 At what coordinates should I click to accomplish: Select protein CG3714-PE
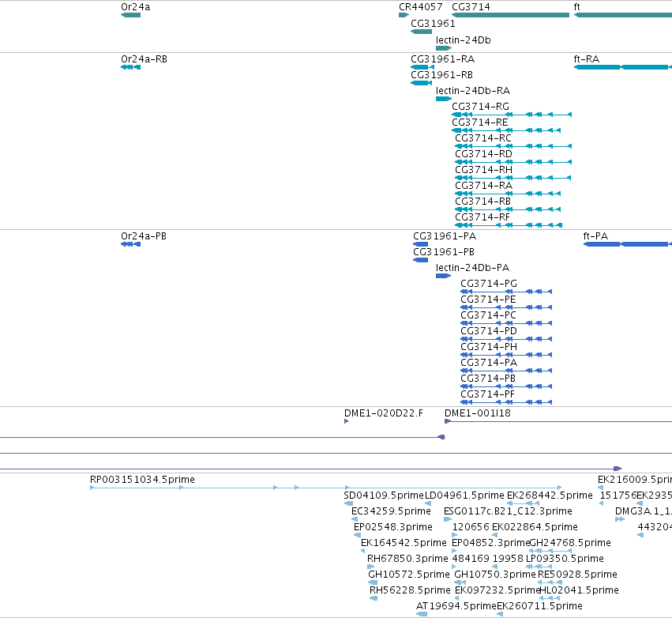pyautogui.click(x=506, y=307)
